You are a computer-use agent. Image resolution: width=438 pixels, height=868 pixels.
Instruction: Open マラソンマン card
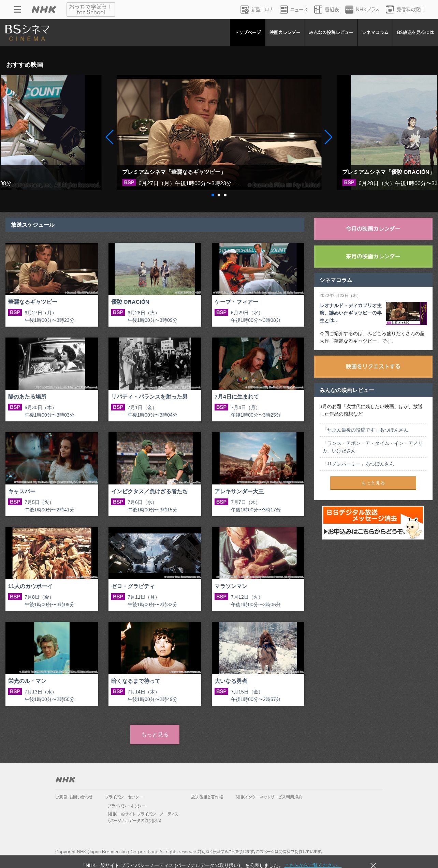click(258, 569)
